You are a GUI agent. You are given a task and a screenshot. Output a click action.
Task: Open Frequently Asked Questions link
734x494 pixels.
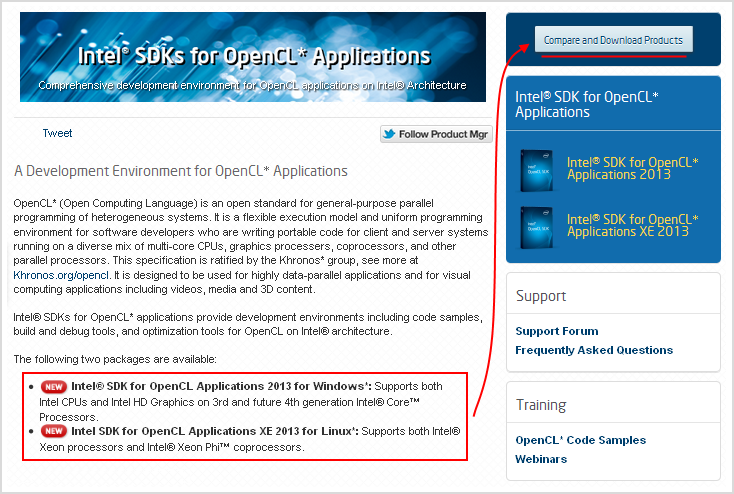[x=594, y=350]
